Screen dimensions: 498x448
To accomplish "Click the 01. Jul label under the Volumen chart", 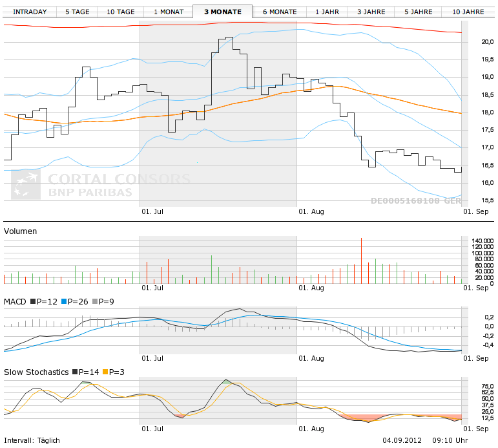I will [154, 288].
